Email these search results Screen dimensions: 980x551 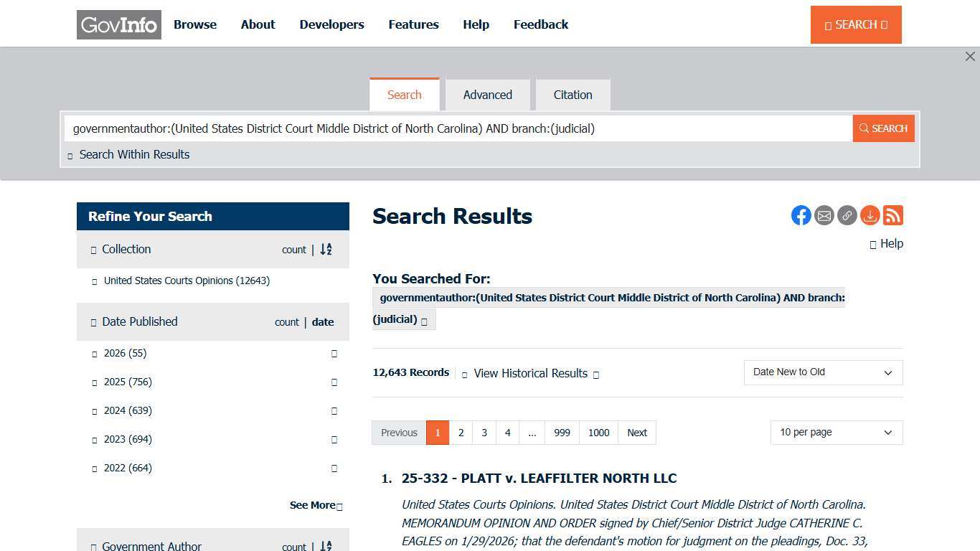(824, 215)
